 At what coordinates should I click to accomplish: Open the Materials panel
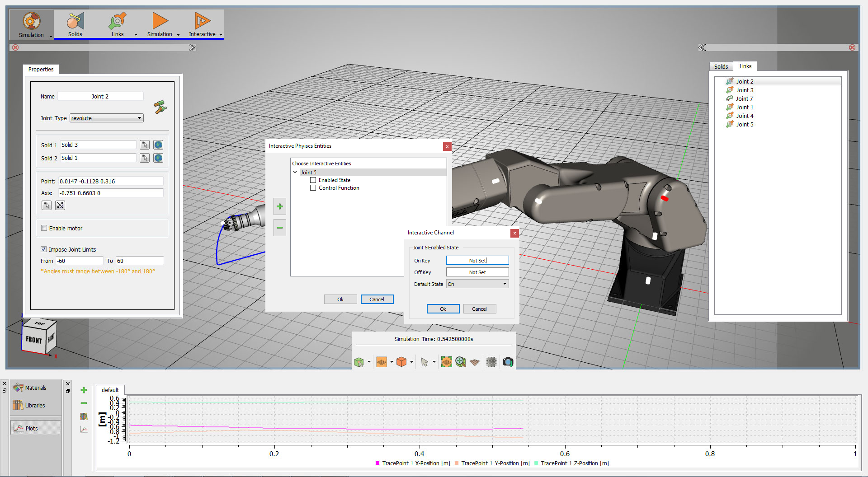[x=36, y=388]
